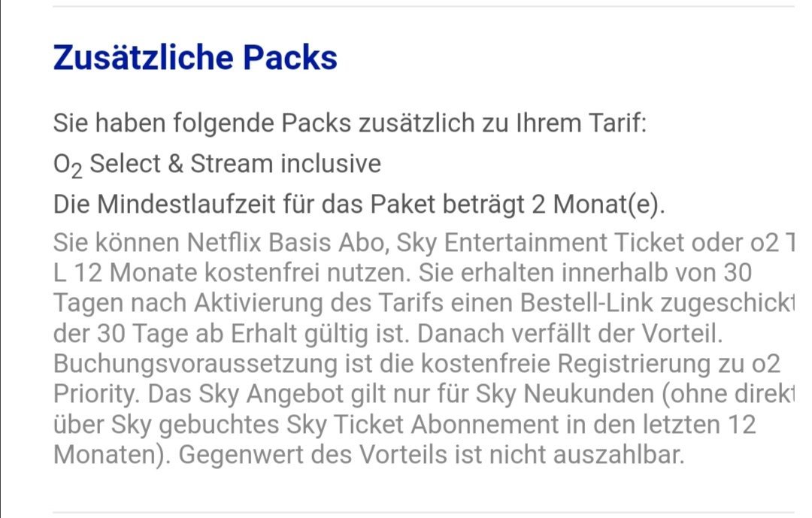Click the Aktivierung des Tarifs text
The height and width of the screenshot is (518, 812).
(319, 303)
